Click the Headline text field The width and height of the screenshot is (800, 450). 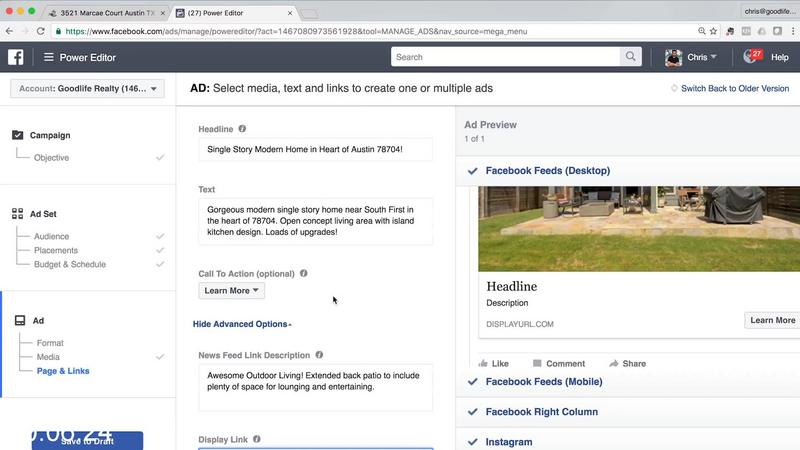[x=315, y=149]
